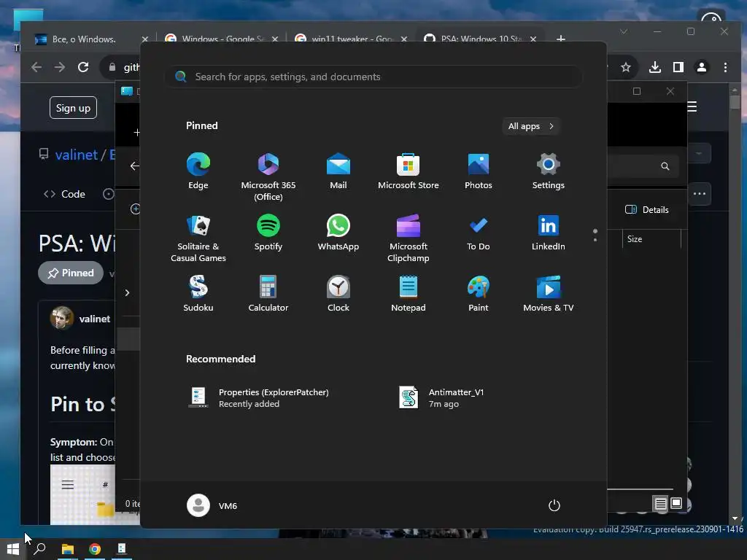Screen dimensions: 747x560
Task: Click the valinet author name
Action: (94, 319)
